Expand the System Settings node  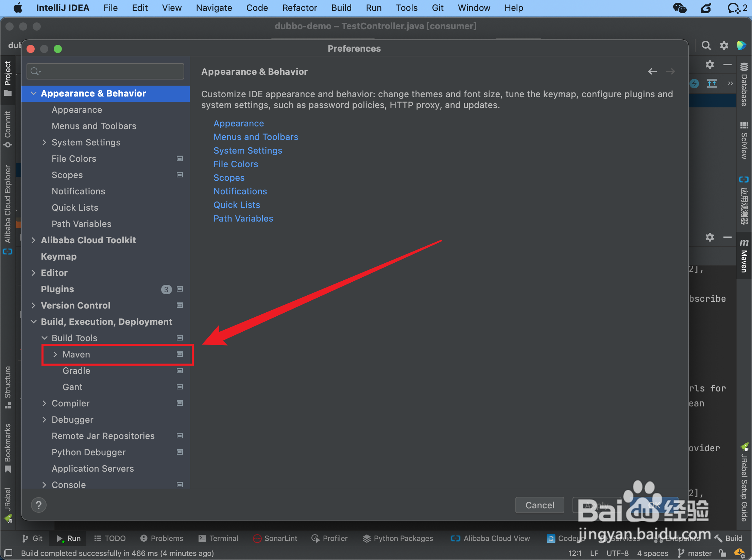tap(44, 142)
